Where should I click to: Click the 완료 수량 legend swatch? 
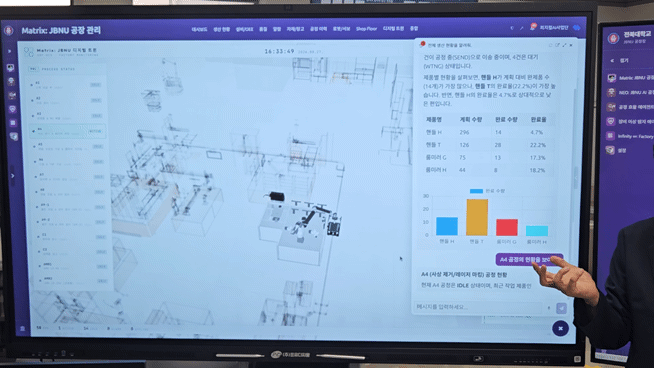coord(476,191)
